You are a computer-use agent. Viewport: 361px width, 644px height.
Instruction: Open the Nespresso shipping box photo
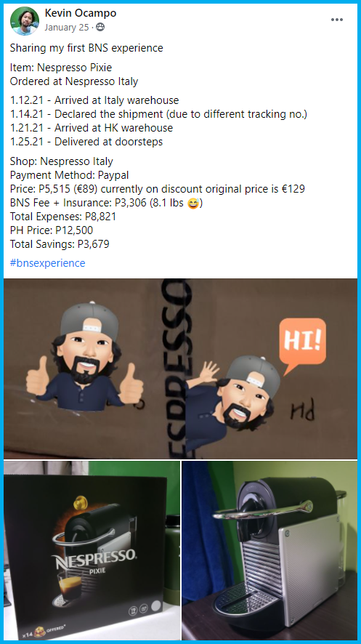[x=180, y=369]
